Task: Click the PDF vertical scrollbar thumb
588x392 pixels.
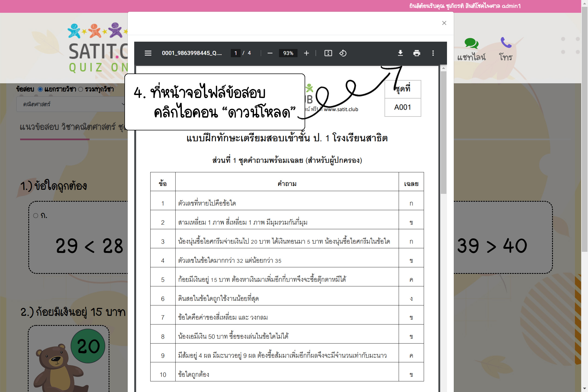Action: [x=443, y=132]
